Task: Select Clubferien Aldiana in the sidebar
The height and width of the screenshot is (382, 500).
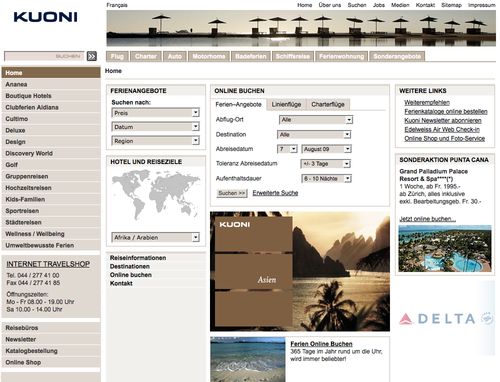Action: click(51, 107)
